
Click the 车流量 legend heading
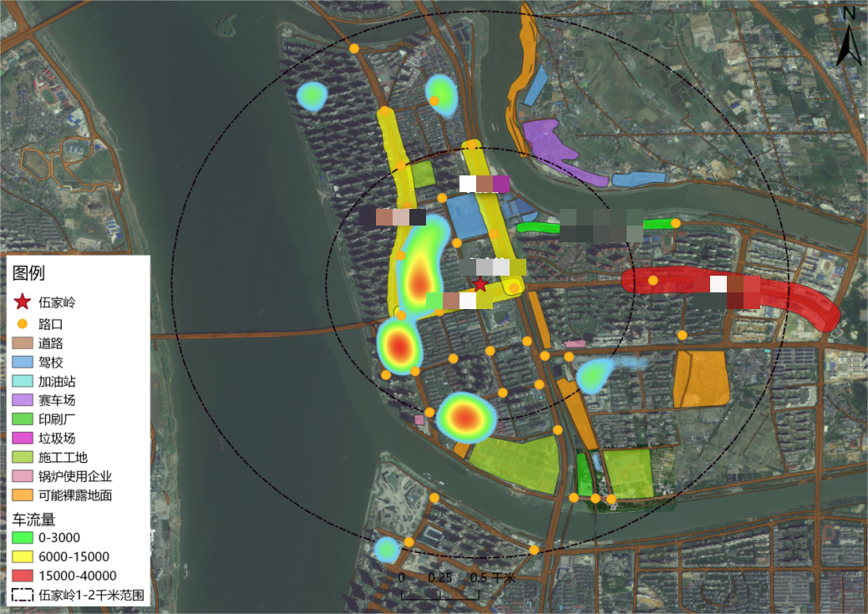point(33,519)
